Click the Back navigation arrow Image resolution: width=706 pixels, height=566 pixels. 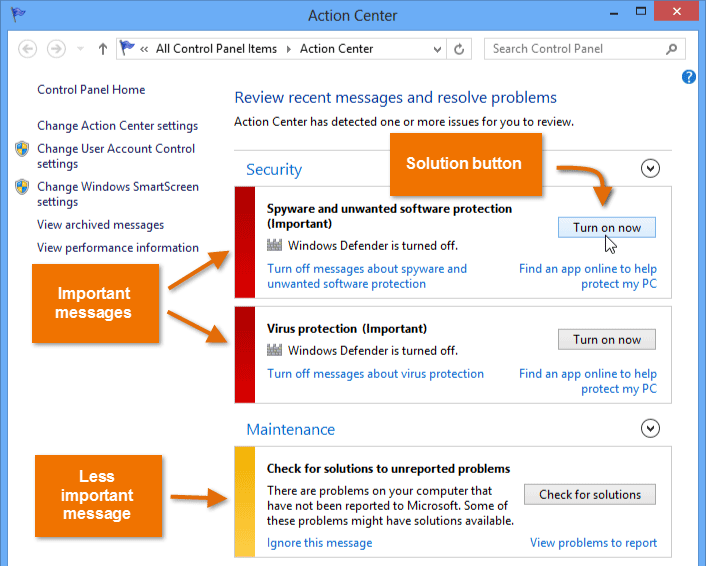click(27, 49)
